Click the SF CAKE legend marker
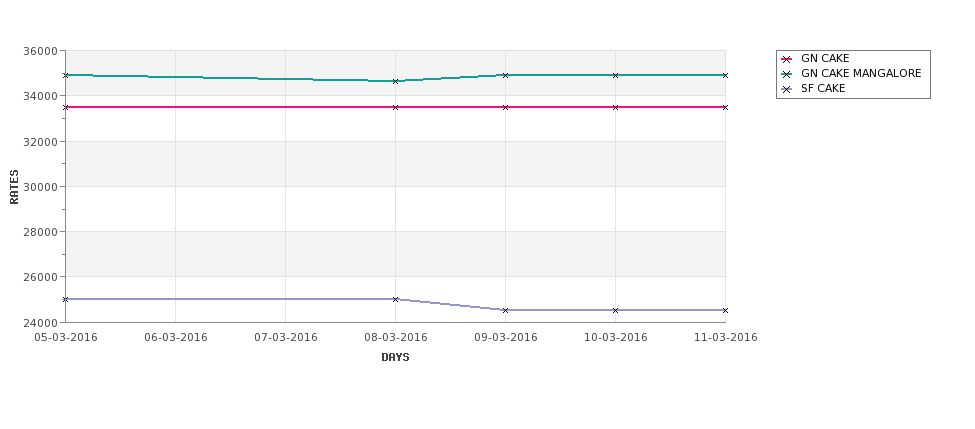 786,89
